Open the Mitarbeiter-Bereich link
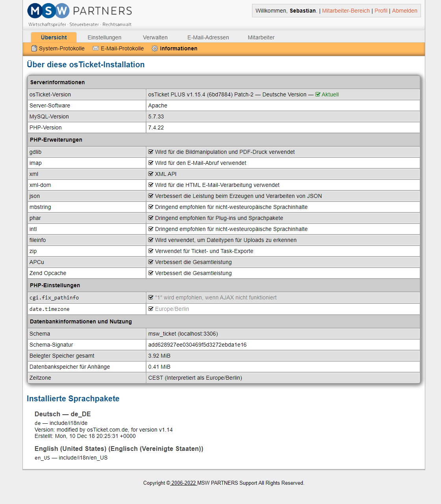441x504 pixels. pyautogui.click(x=346, y=11)
